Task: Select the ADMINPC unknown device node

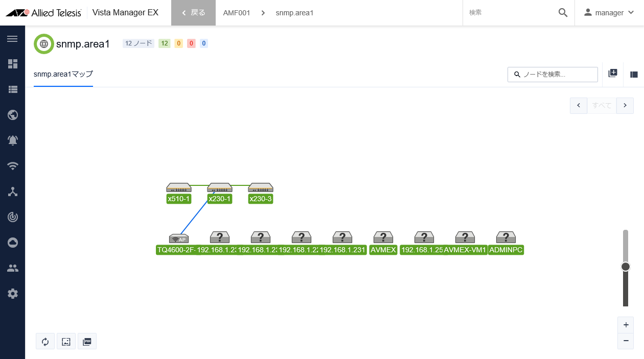Action: point(506,244)
